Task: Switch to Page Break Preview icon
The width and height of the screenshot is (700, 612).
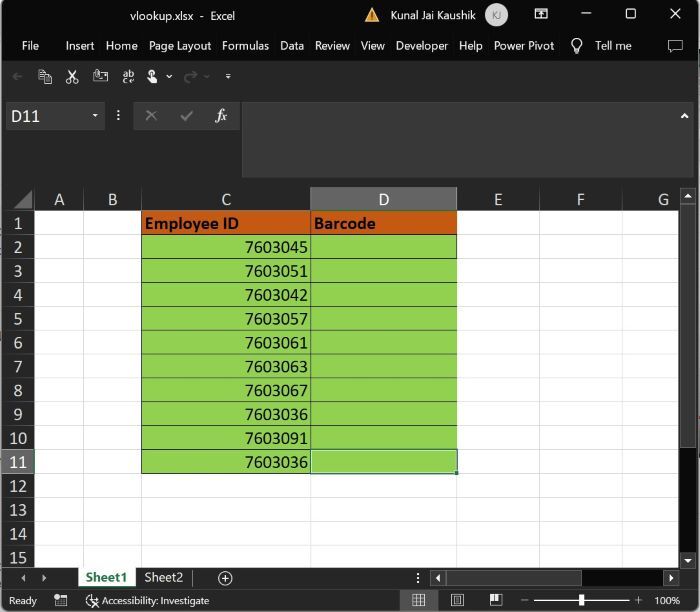Action: (x=496, y=600)
